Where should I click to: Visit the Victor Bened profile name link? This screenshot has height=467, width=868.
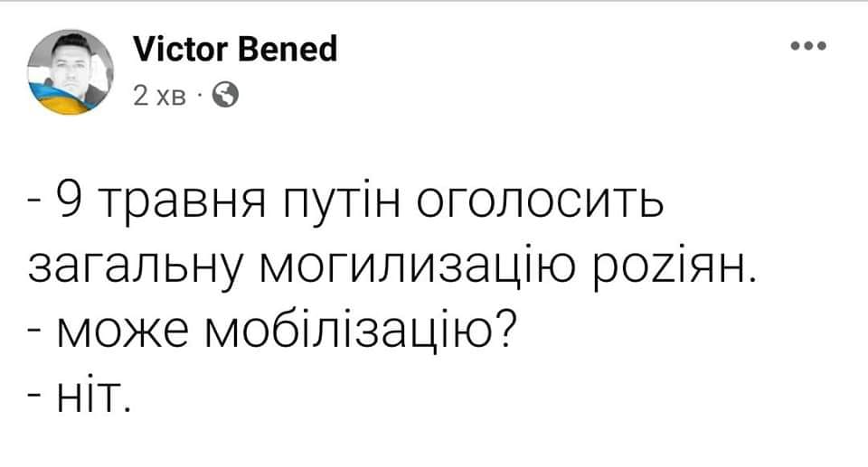tap(234, 49)
